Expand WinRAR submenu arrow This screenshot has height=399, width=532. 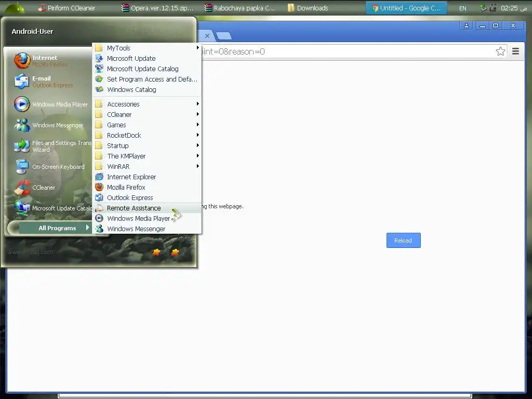197,166
